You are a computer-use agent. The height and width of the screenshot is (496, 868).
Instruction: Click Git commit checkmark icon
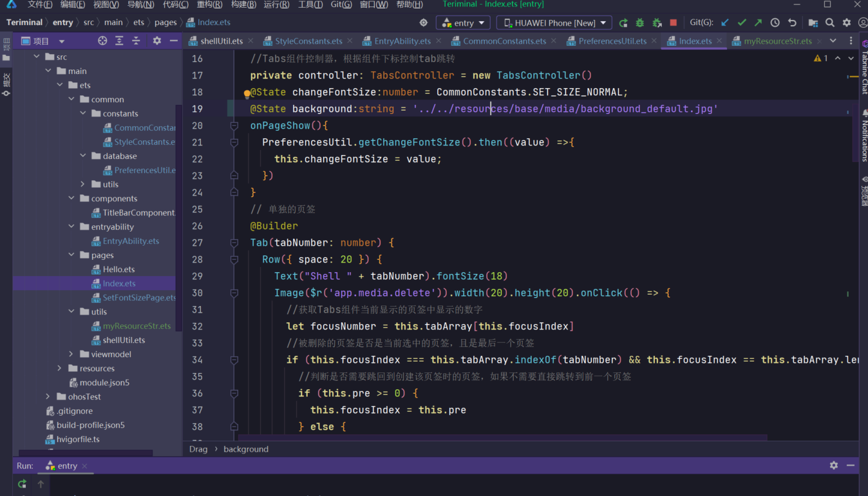coord(742,23)
